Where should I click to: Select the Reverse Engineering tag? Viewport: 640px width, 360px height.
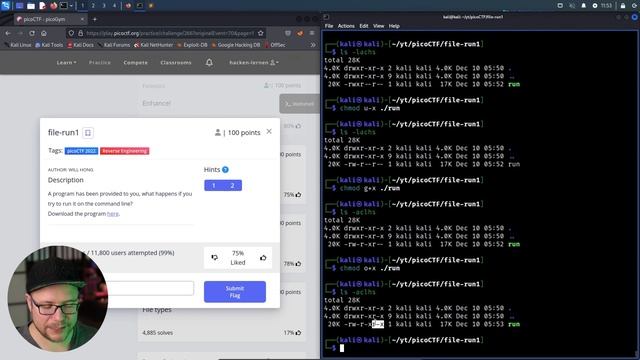[x=124, y=151]
